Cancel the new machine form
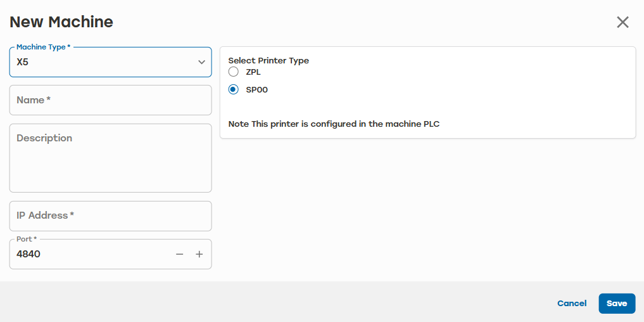644x322 pixels. [572, 304]
